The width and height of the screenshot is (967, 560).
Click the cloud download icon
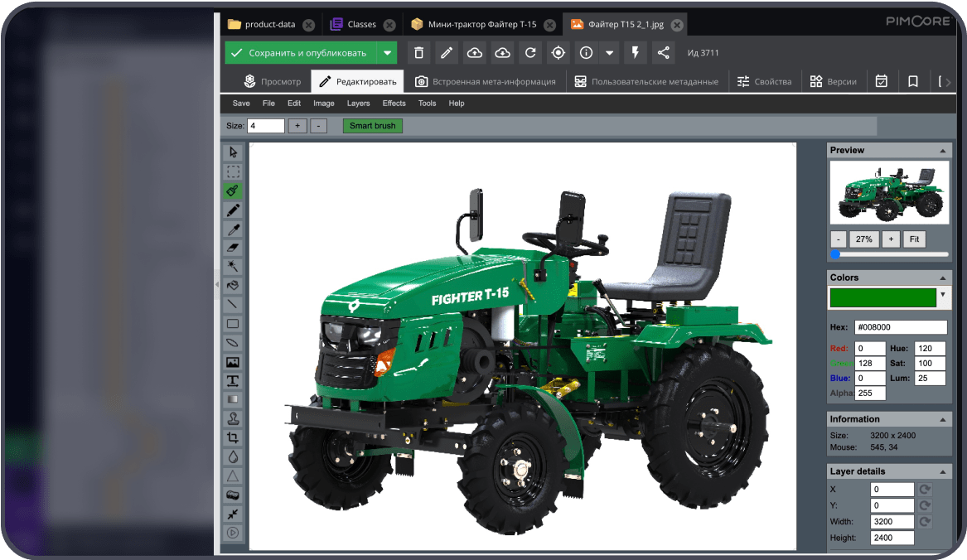[x=502, y=53]
